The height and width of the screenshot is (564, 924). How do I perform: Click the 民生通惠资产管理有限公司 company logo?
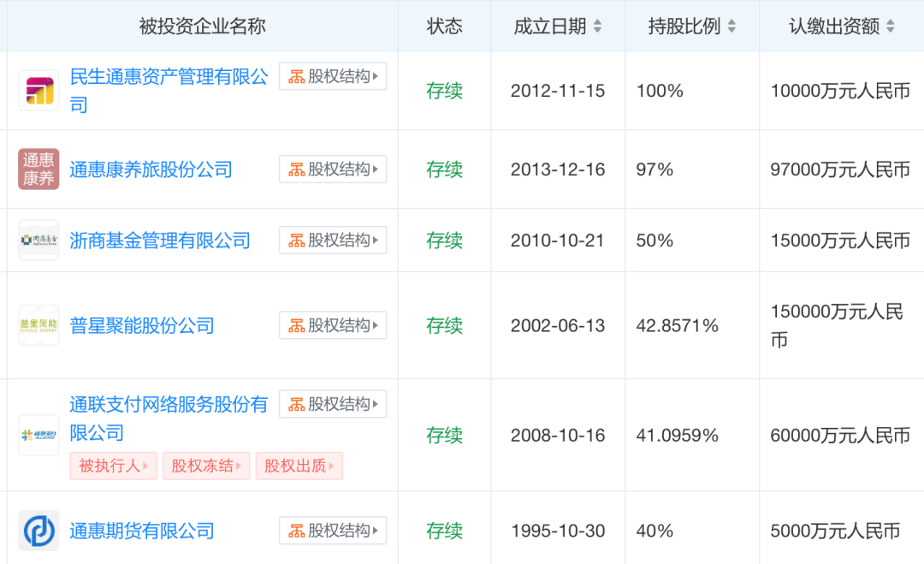coord(38,91)
